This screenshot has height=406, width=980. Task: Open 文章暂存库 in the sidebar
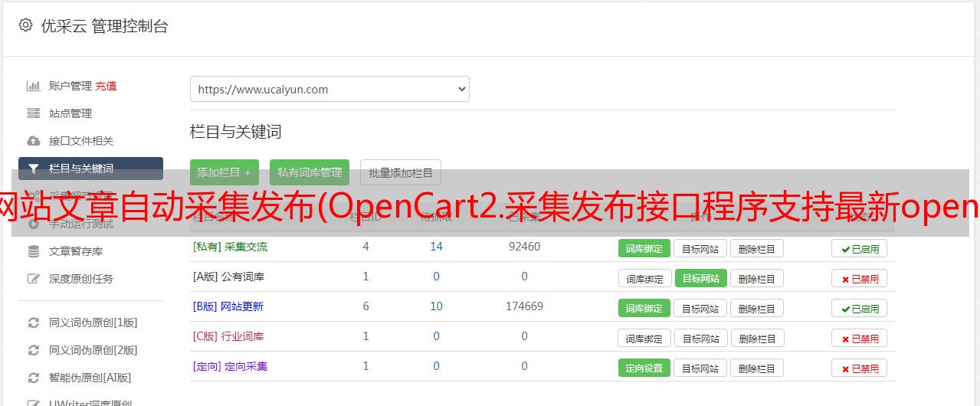click(x=76, y=251)
